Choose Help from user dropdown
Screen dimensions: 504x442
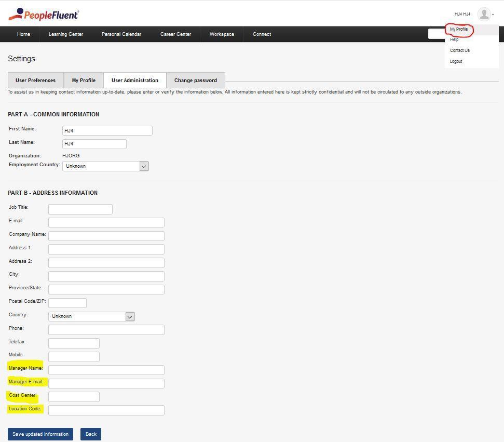454,39
